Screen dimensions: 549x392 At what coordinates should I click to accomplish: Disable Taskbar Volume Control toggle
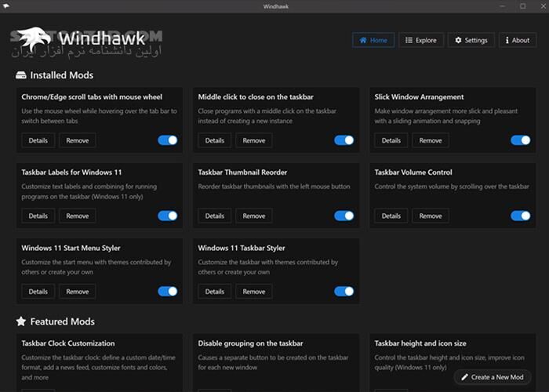click(520, 216)
